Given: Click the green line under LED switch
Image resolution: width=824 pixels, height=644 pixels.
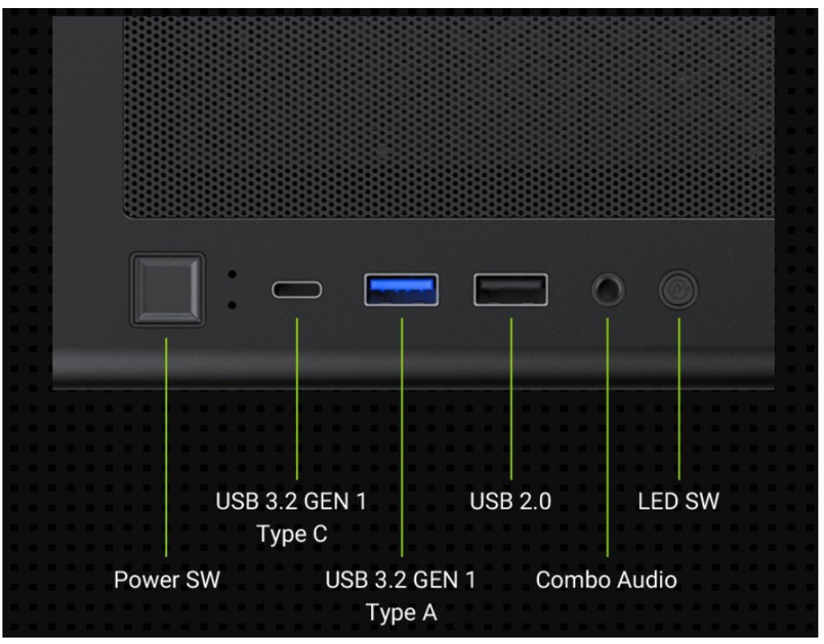Looking at the screenshot, I should 679,398.
